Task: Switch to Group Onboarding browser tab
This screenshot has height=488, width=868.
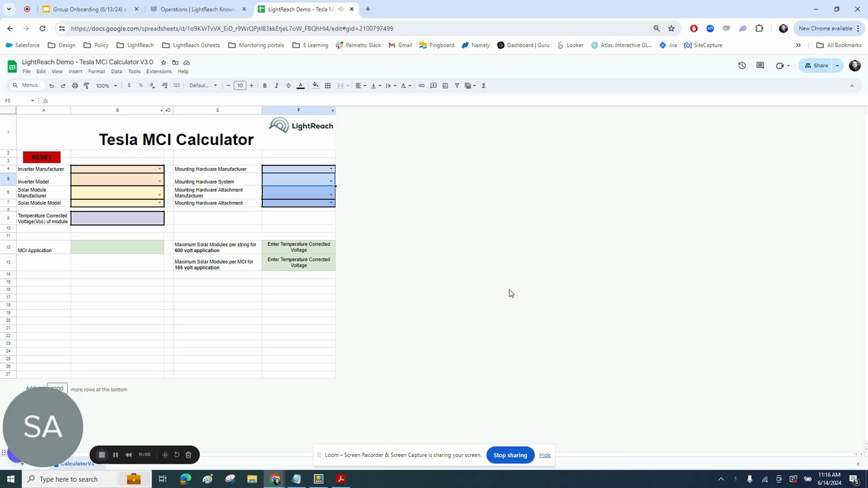Action: click(x=90, y=9)
